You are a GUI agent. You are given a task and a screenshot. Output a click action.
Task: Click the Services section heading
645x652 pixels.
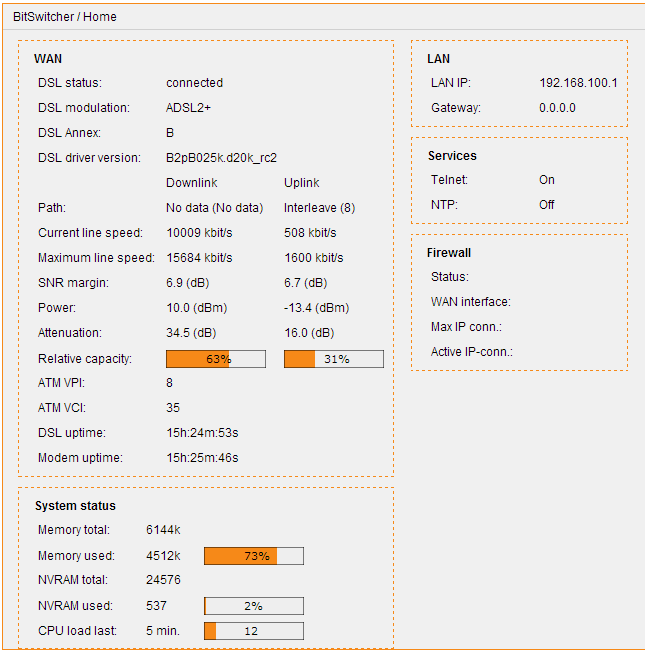452,156
